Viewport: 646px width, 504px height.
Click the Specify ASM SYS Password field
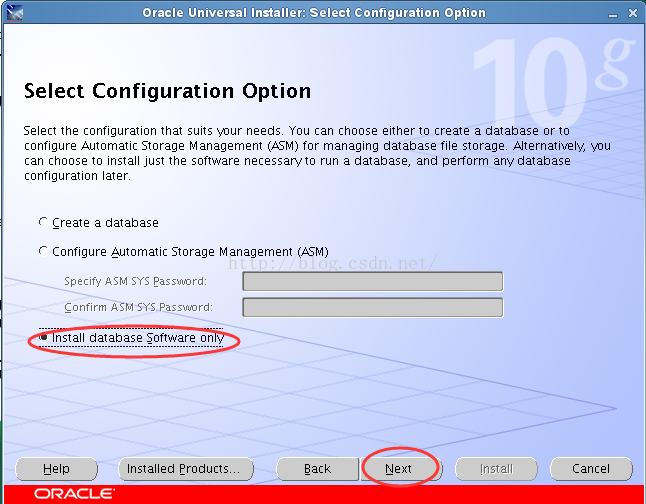372,281
